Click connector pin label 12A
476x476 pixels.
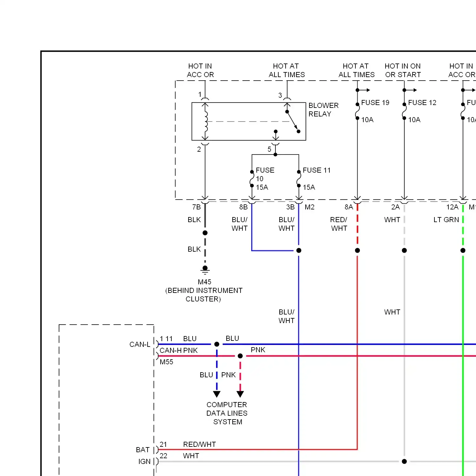pos(452,207)
